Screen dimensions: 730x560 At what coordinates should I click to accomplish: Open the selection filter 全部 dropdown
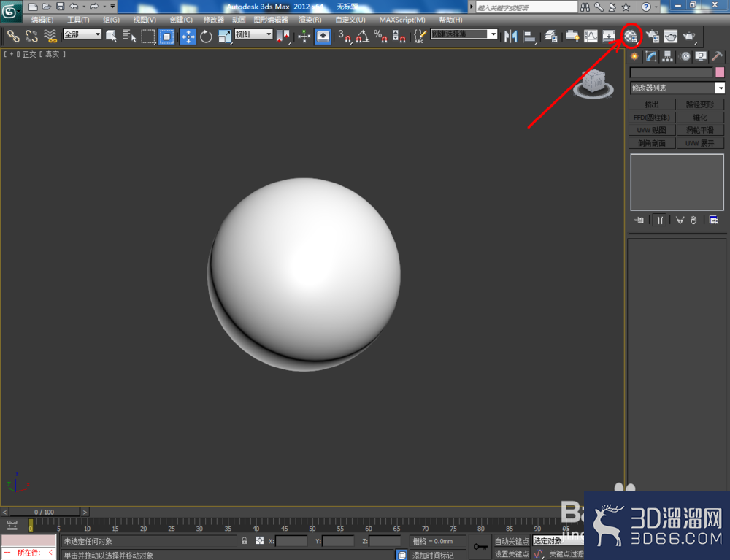(82, 34)
